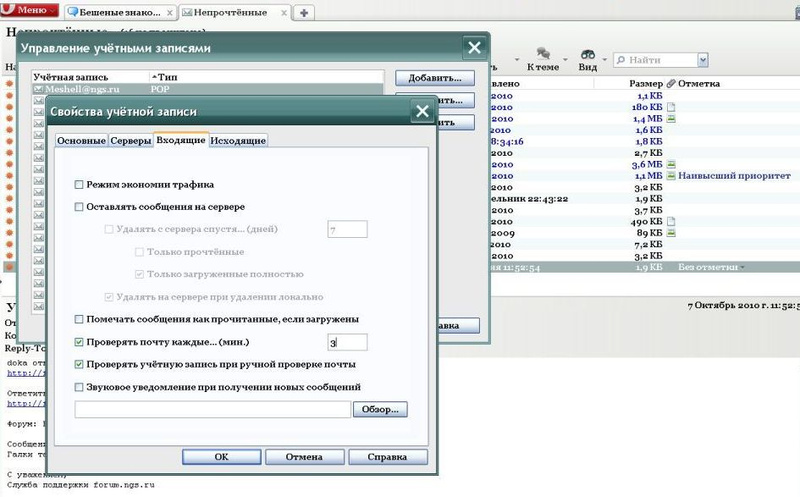The height and width of the screenshot is (497, 800).
Task: Click Наивысший приоритет label
Action: 734,176
